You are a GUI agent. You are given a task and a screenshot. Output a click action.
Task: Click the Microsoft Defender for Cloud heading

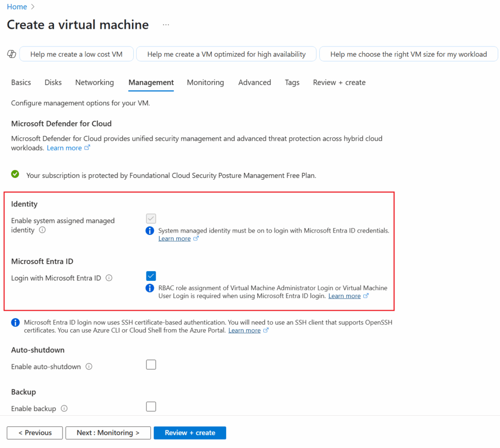[61, 124]
